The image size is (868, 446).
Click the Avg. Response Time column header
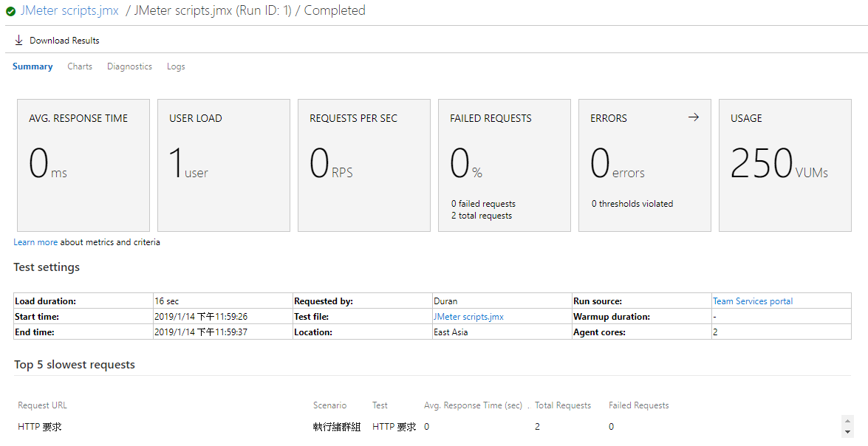pos(473,405)
